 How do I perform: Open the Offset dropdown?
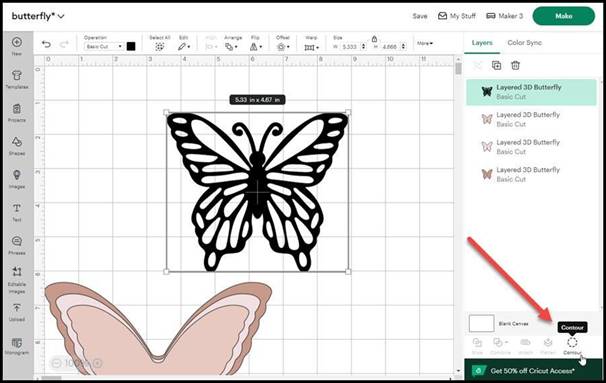point(283,47)
